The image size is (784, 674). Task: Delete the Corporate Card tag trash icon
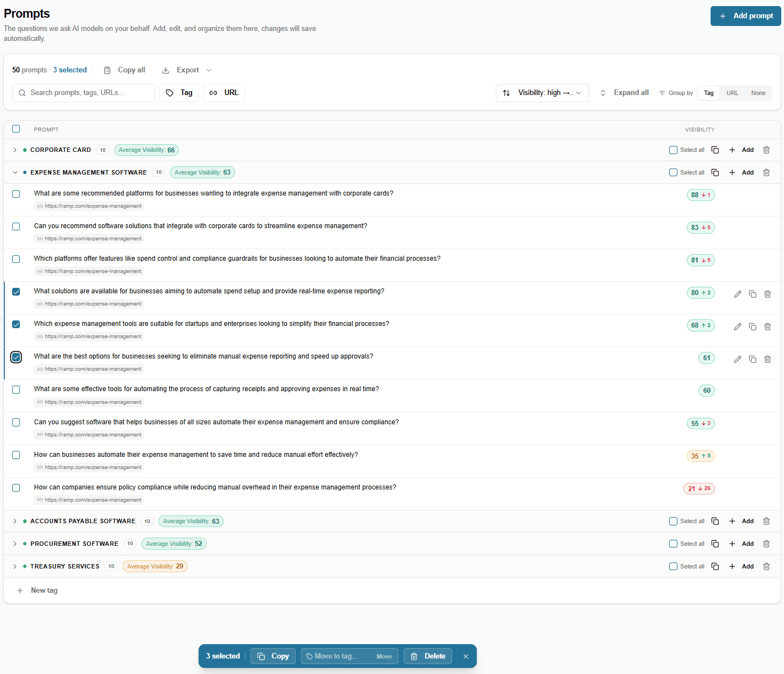pos(766,150)
